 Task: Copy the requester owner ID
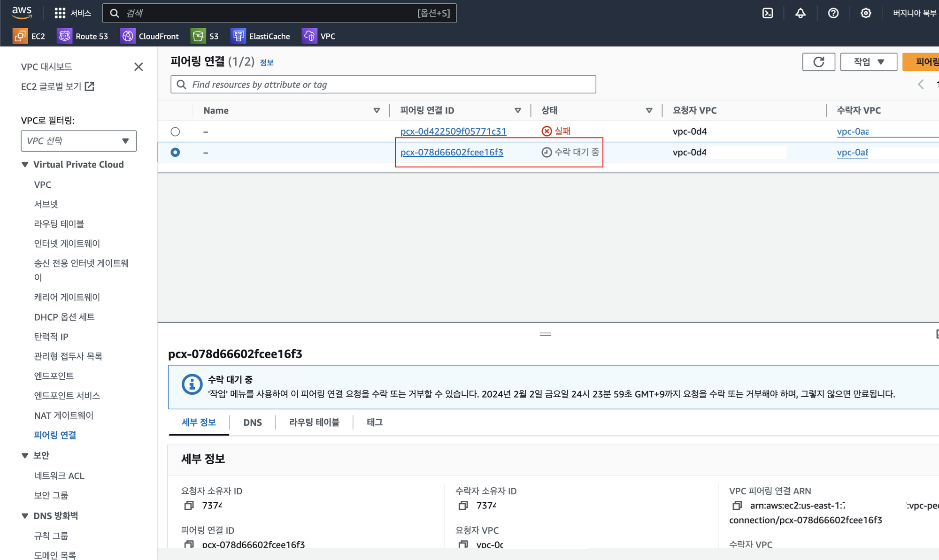point(189,506)
